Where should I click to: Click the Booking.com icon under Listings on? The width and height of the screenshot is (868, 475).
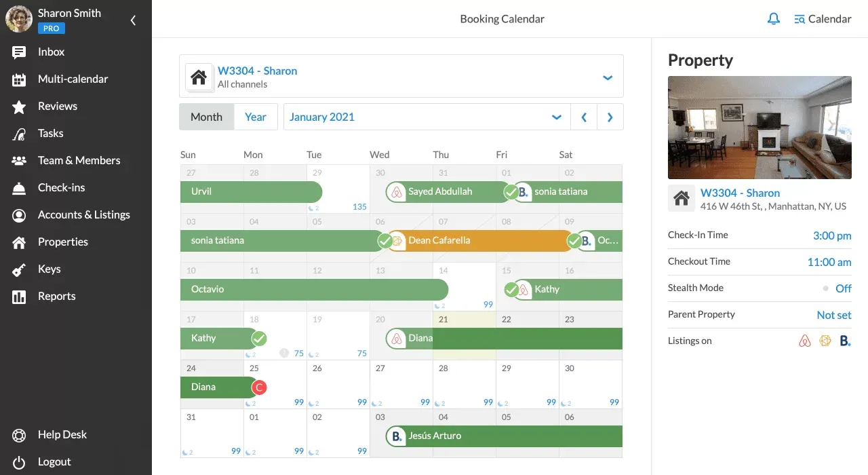click(x=845, y=341)
